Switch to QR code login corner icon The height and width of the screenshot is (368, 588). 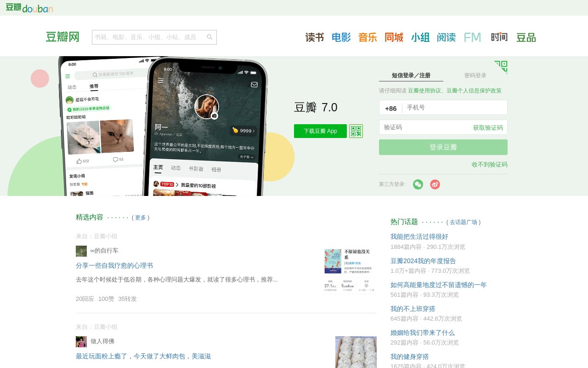click(501, 67)
